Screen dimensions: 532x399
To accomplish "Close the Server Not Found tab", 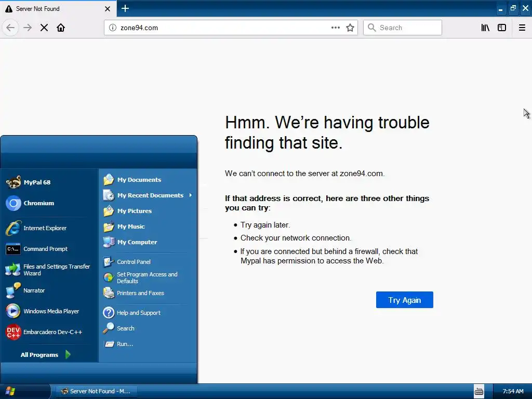I will [x=108, y=9].
